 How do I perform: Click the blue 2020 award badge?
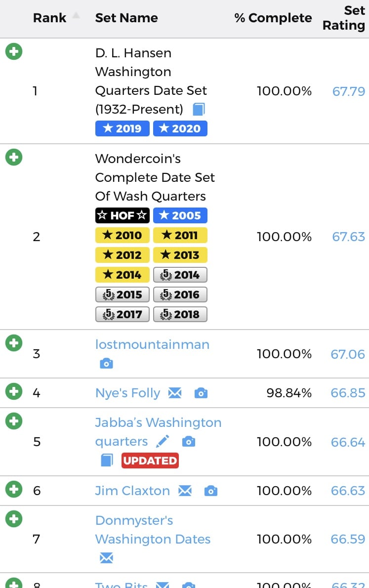coord(180,128)
